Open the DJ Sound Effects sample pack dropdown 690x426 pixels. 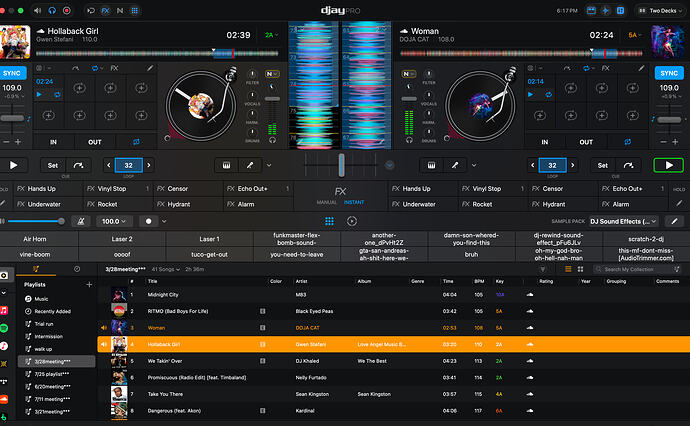point(624,221)
